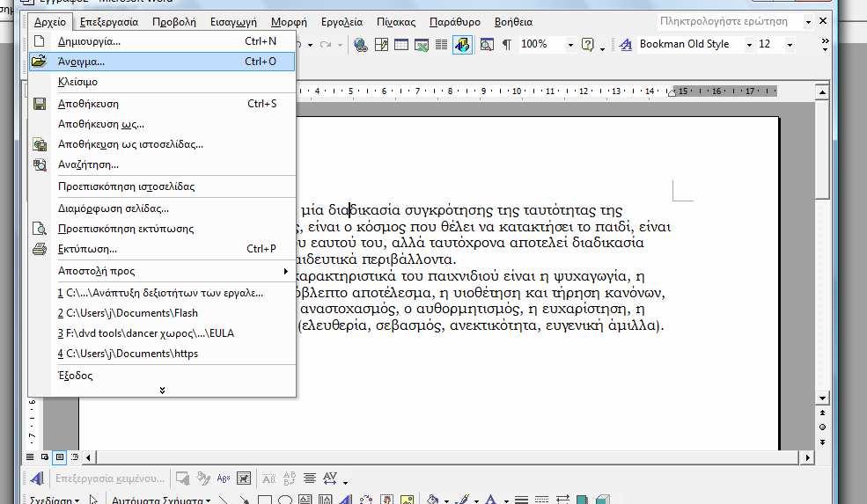
Task: Click the WordArt vertical text icon
Action: 290,478
